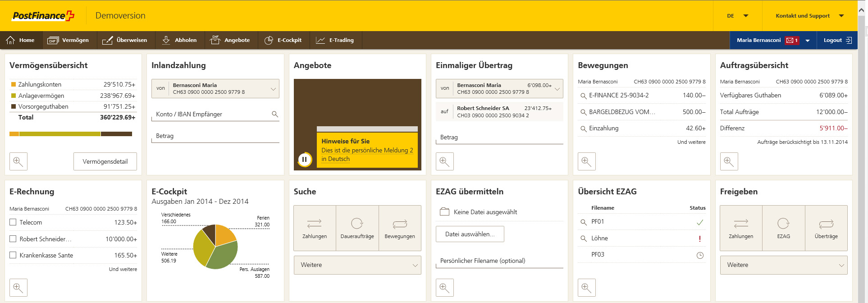Viewport: 868px width, 303px height.
Task: Open EZAG in Freigeben tile
Action: (x=784, y=228)
